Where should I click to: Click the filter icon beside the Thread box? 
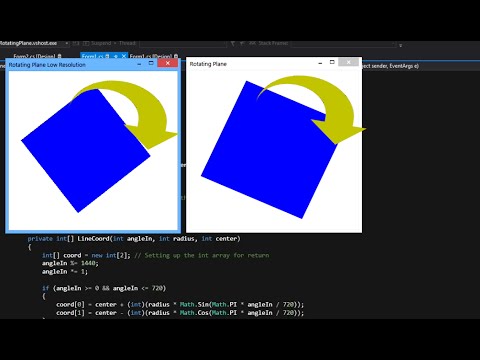click(x=233, y=43)
